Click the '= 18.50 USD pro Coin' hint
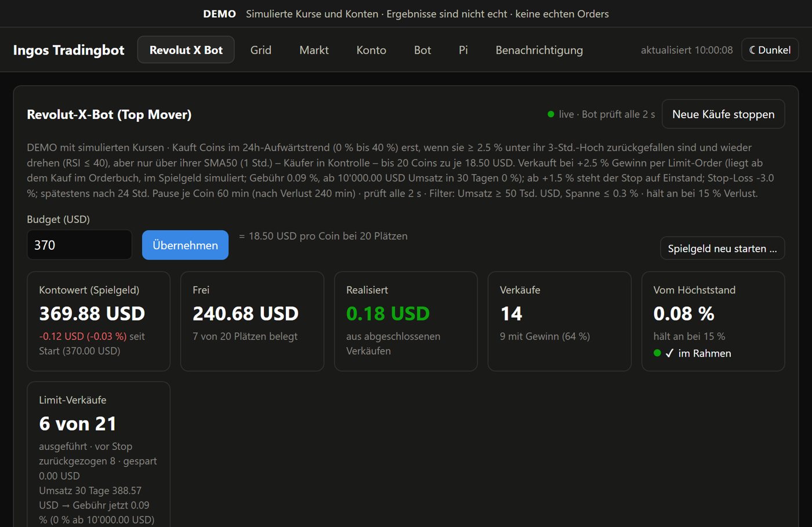 tap(323, 236)
